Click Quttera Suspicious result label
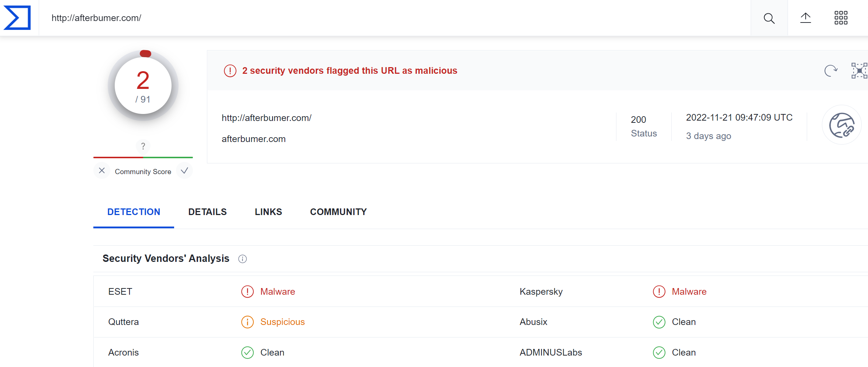 coord(282,322)
